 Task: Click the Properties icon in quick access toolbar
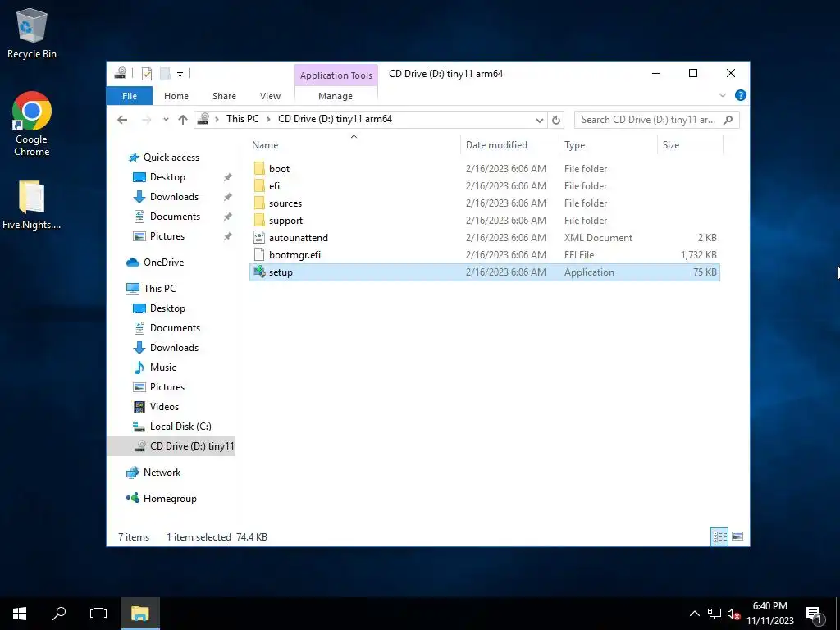pos(146,74)
